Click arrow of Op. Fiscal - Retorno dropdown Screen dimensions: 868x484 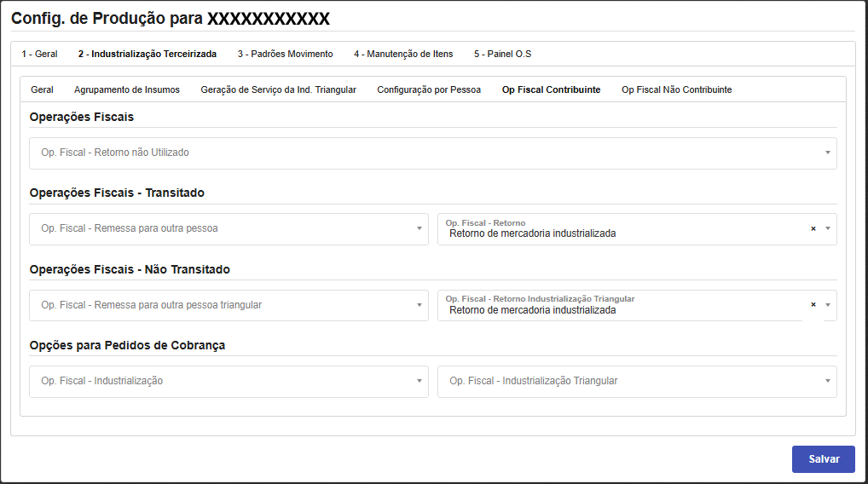827,229
